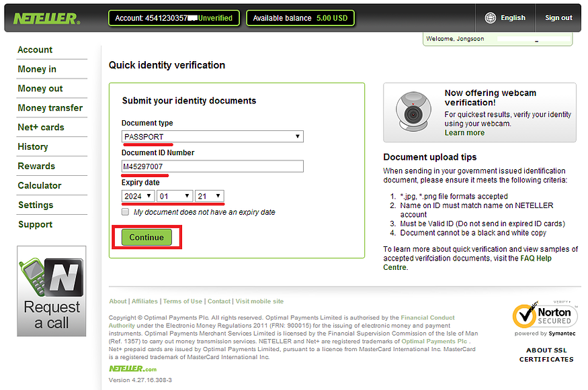The height and width of the screenshot is (390, 588).
Task: Click the About footer link
Action: click(118, 301)
